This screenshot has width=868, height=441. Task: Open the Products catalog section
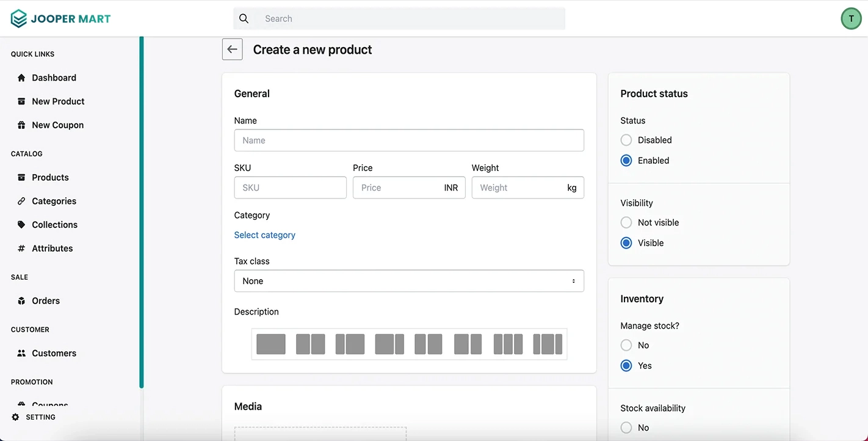(x=50, y=177)
